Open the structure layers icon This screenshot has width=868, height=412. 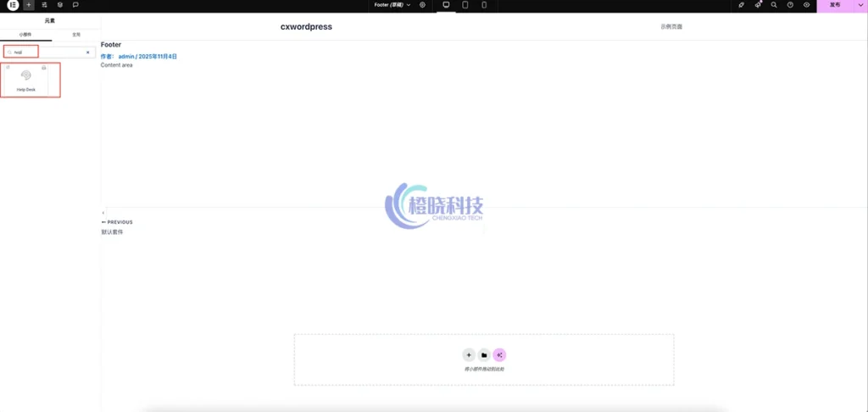click(x=59, y=5)
